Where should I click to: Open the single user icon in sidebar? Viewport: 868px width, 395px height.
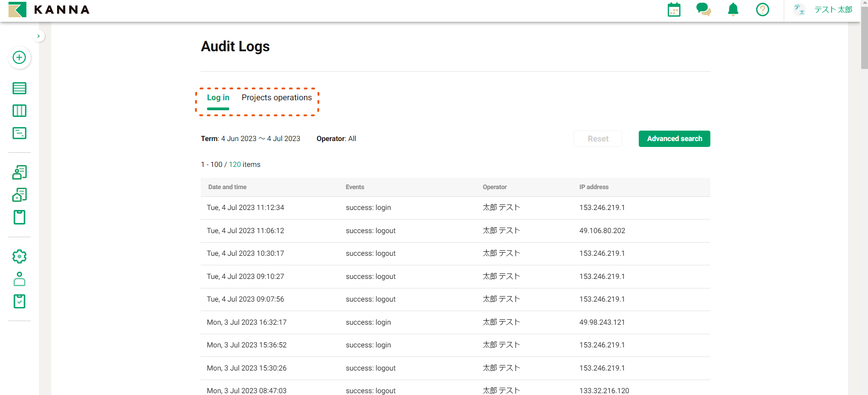[19, 279]
